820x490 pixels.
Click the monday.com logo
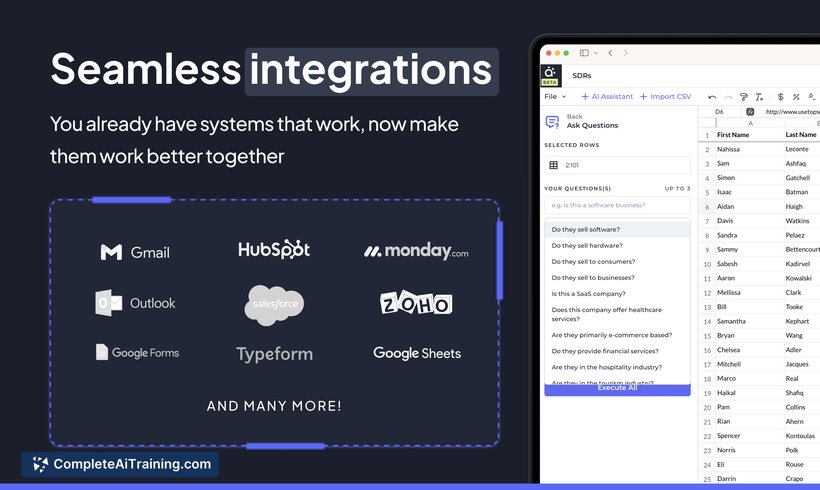click(416, 251)
